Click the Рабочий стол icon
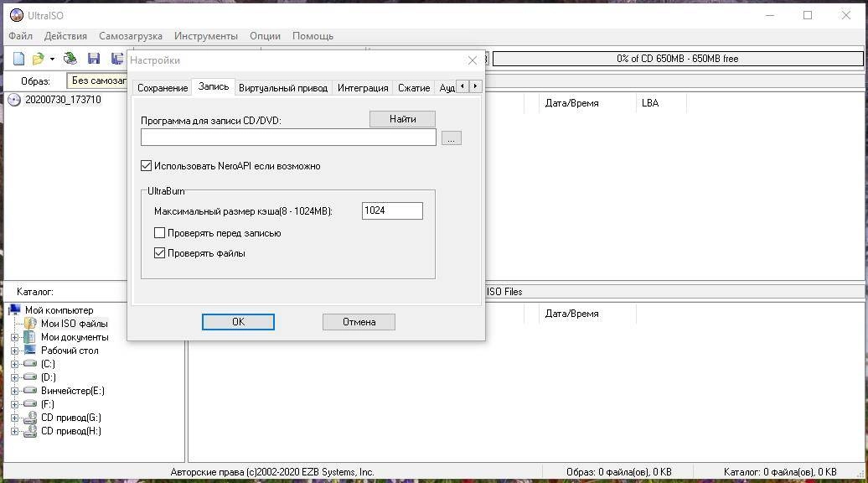Screen dimensions: 868x483 (30, 350)
